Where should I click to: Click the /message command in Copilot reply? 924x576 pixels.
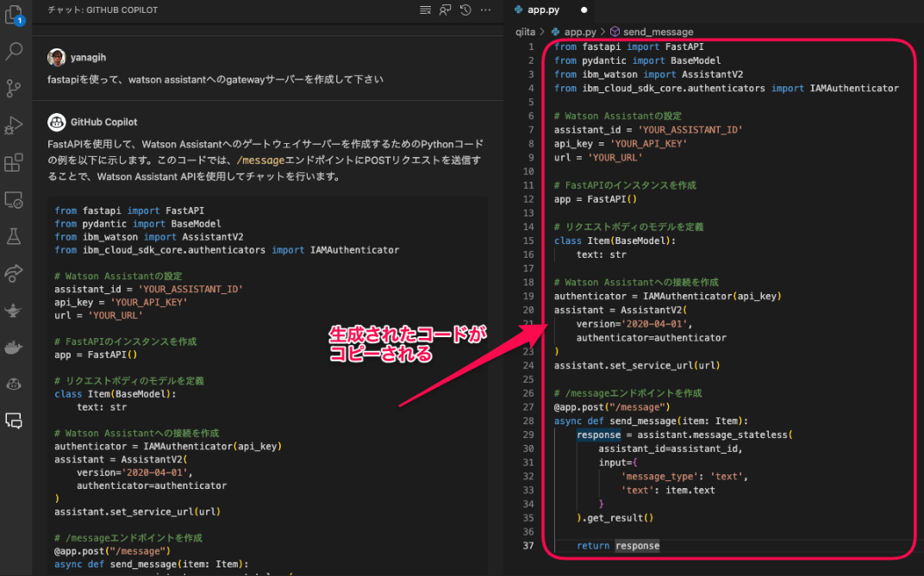pyautogui.click(x=260, y=160)
